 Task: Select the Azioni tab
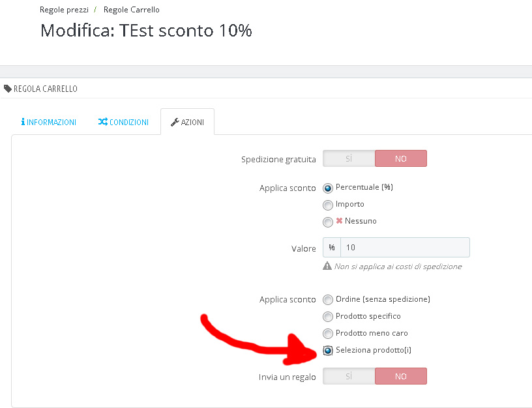point(187,122)
